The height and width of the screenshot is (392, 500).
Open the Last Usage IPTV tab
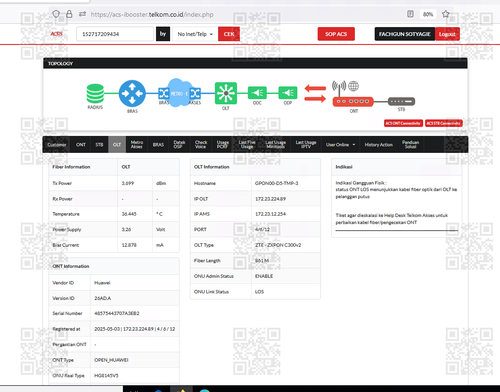coord(306,144)
